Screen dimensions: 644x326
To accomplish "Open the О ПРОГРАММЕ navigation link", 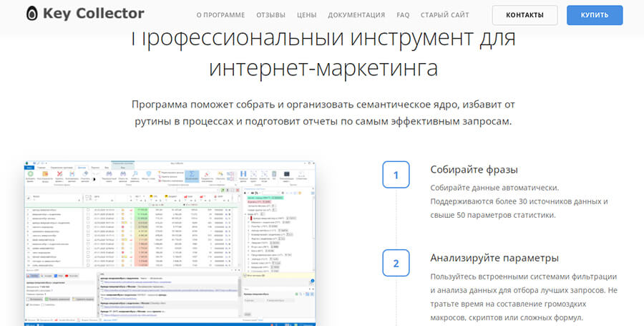I will point(220,15).
